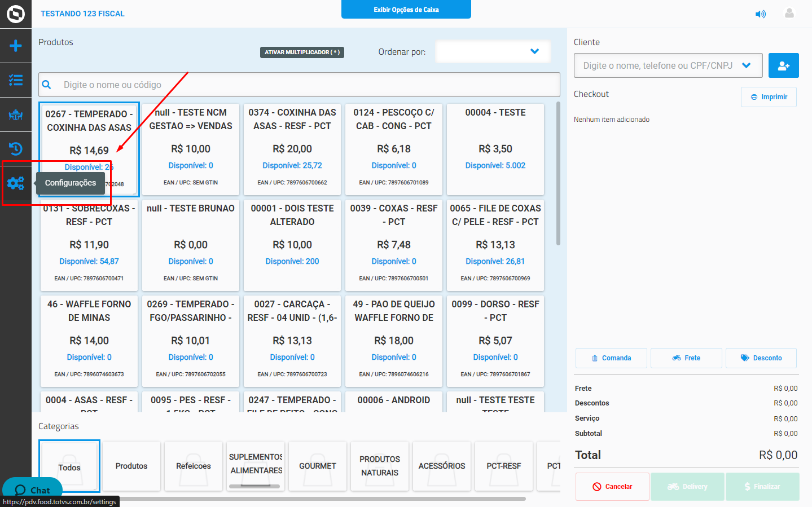The width and height of the screenshot is (812, 507).
Task: Open the tables icon in sidebar
Action: tap(16, 115)
